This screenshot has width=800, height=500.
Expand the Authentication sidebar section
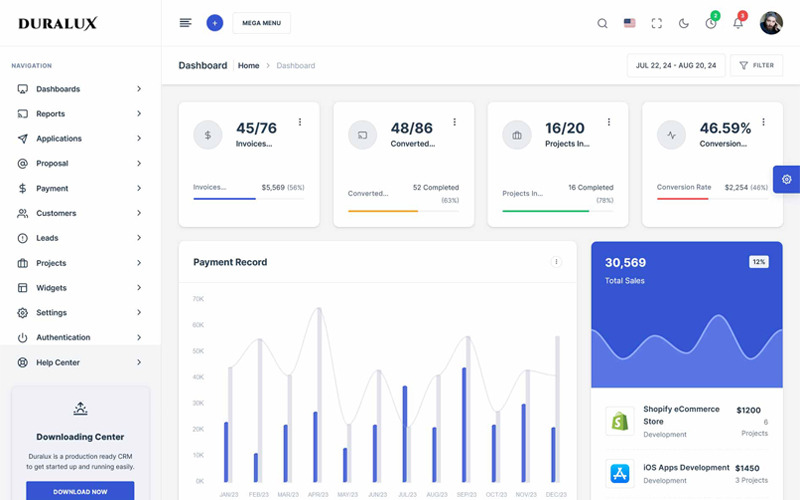(x=80, y=338)
